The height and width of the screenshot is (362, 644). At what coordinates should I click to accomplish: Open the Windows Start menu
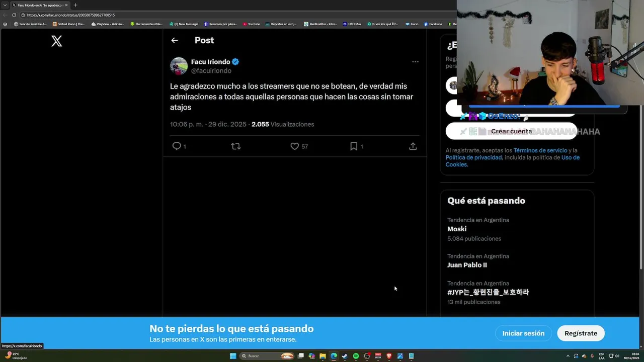tap(233, 356)
